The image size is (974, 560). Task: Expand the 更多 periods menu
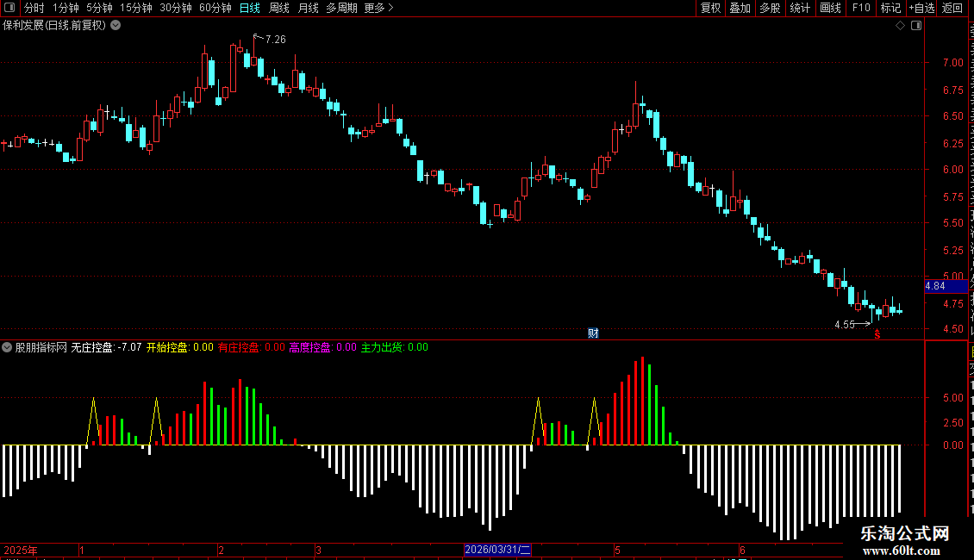click(x=378, y=8)
